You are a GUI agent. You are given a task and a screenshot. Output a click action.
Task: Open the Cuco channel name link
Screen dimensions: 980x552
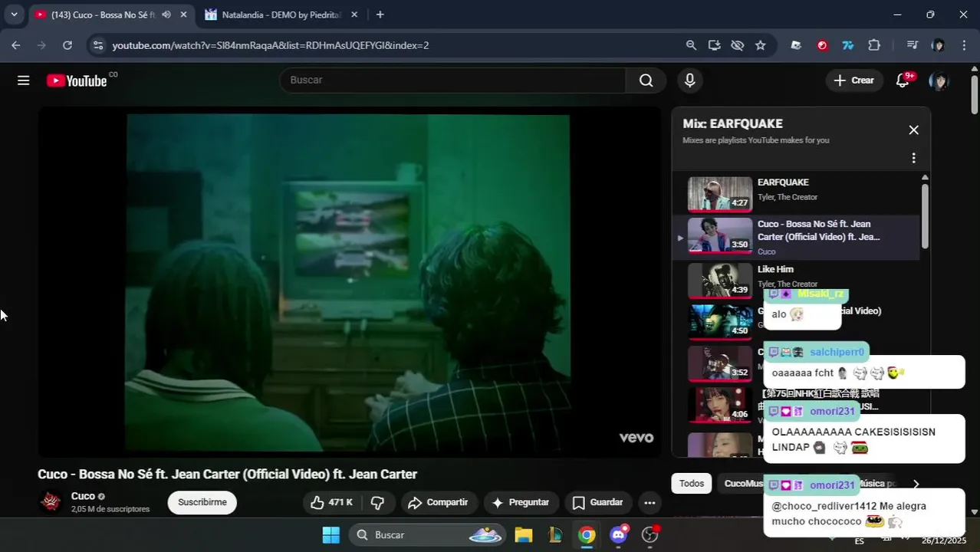(83, 496)
